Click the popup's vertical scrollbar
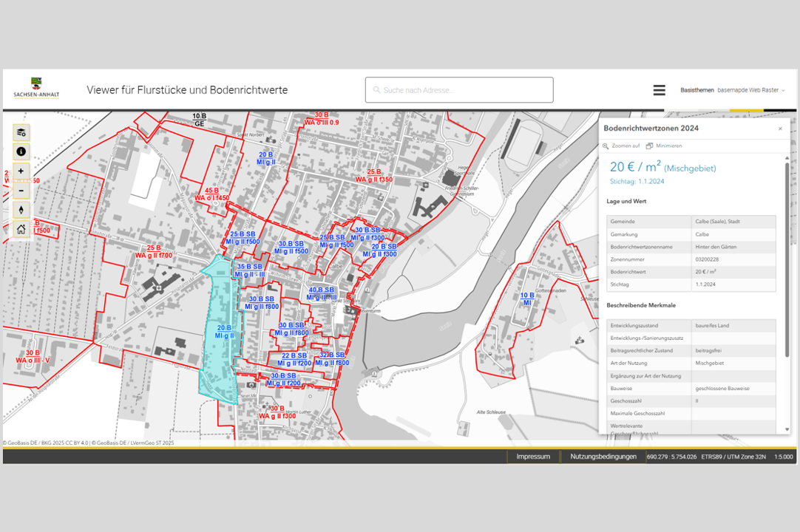The image size is (800, 532). pos(787,259)
